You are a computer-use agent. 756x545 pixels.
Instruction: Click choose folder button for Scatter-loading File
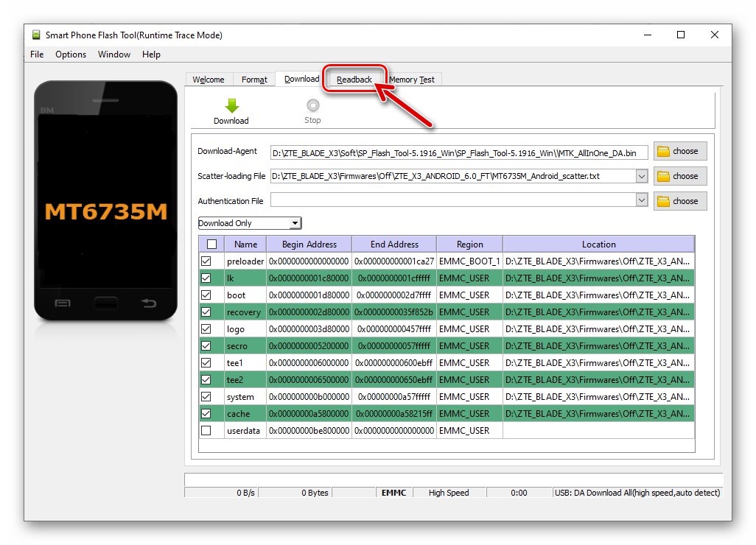coord(680,176)
